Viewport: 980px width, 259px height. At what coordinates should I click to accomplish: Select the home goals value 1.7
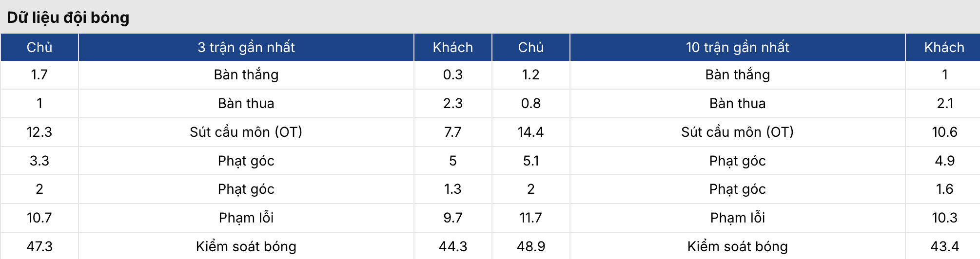click(x=39, y=74)
